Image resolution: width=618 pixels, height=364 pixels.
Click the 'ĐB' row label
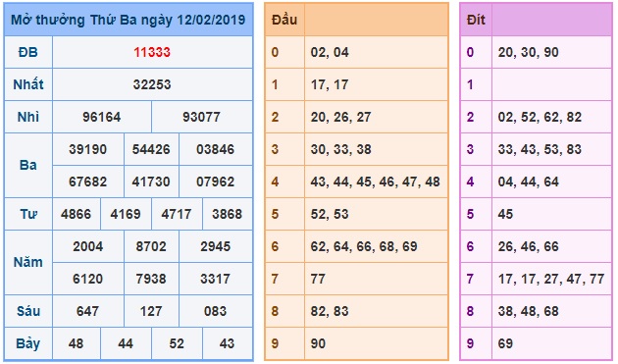(28, 52)
